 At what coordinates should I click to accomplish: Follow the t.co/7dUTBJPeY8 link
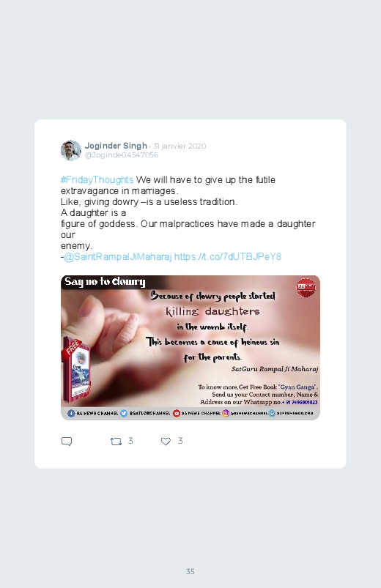[x=227, y=256]
